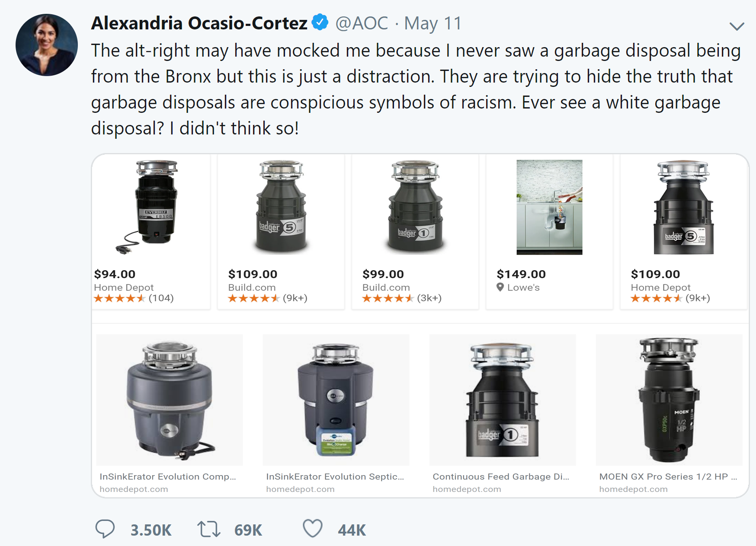This screenshot has height=546, width=756.
Task: Click the @AOC handle link
Action: (x=362, y=23)
